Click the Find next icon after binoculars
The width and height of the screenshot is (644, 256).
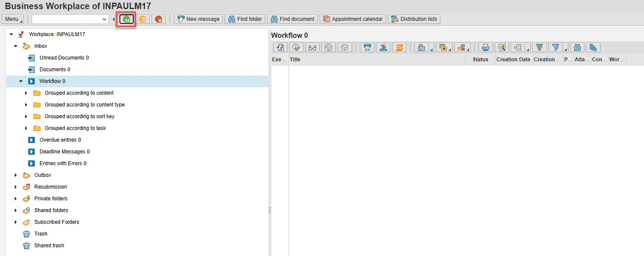tap(593, 47)
